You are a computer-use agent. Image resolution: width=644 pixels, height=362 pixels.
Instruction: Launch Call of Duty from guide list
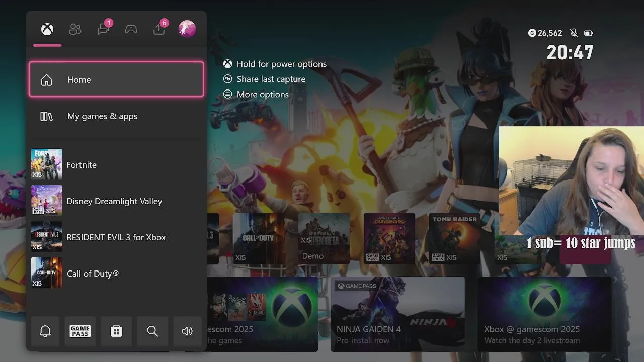tap(116, 274)
